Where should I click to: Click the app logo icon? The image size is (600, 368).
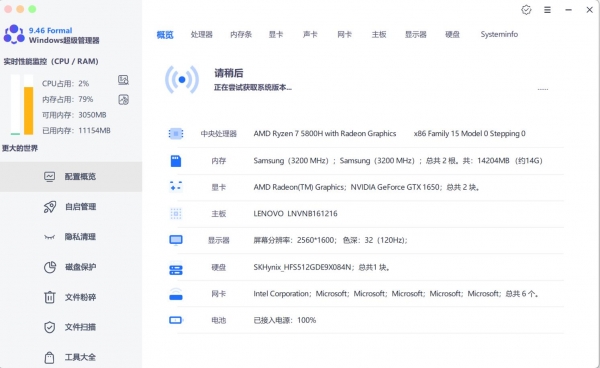tap(14, 34)
